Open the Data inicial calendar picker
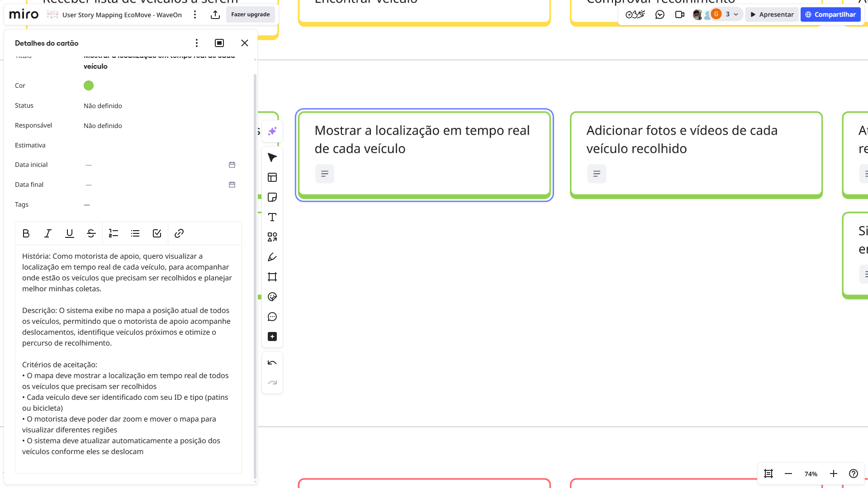The image size is (868, 488). click(x=232, y=165)
